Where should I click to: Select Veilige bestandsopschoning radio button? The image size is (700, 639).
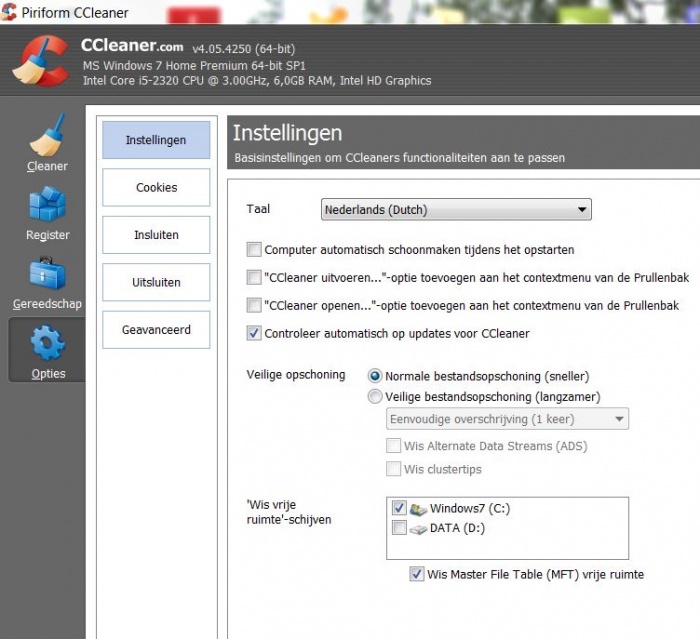[375, 397]
